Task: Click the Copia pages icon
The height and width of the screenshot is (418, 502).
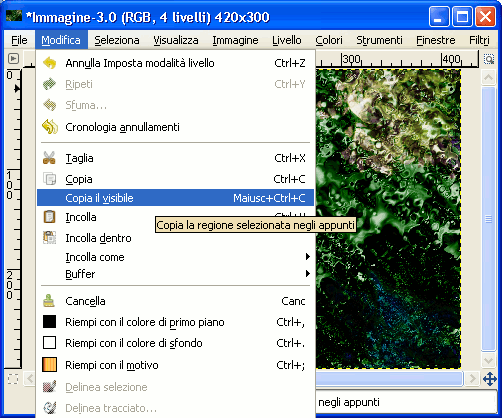Action: click(50, 179)
